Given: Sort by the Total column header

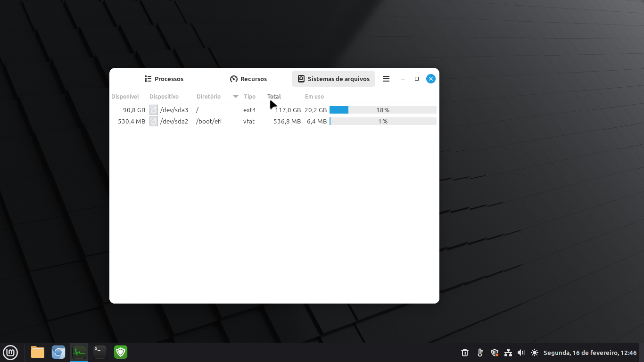Looking at the screenshot, I should (274, 97).
